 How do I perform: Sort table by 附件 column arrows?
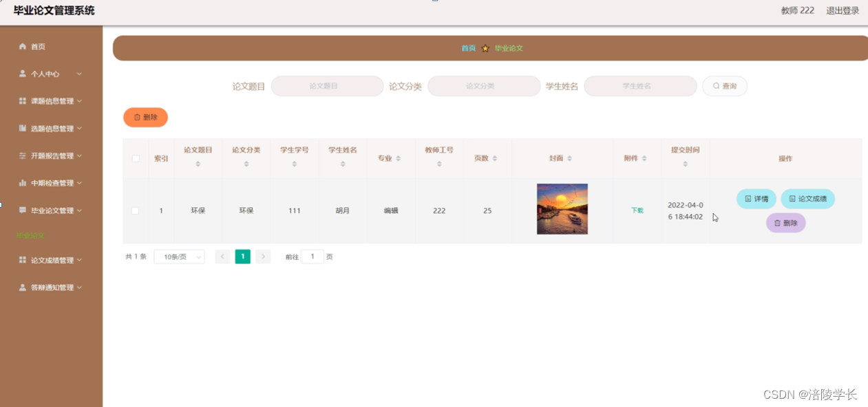pos(644,159)
